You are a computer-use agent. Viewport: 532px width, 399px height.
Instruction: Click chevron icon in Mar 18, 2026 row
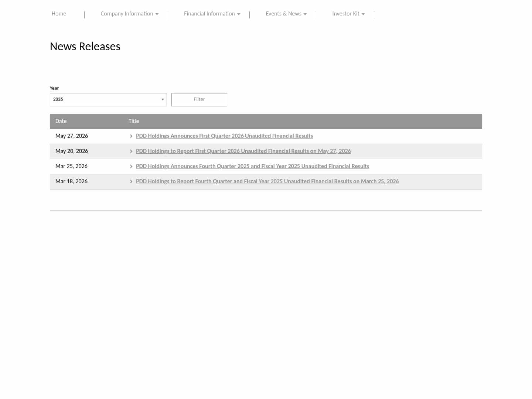[131, 182]
